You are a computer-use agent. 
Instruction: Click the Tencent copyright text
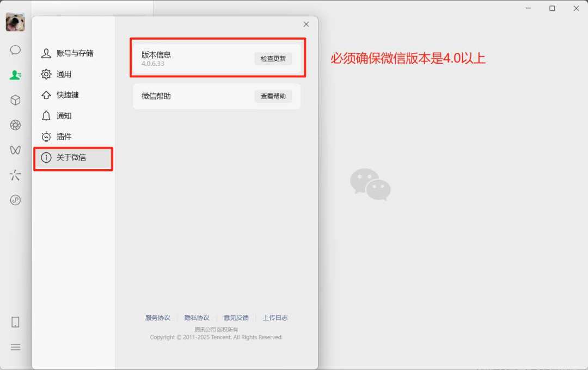[x=216, y=337]
